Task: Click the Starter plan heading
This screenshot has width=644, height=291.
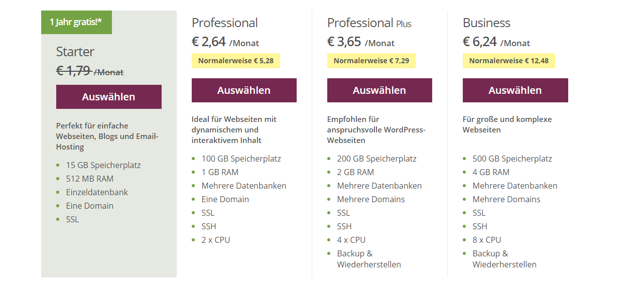Action: pos(75,52)
